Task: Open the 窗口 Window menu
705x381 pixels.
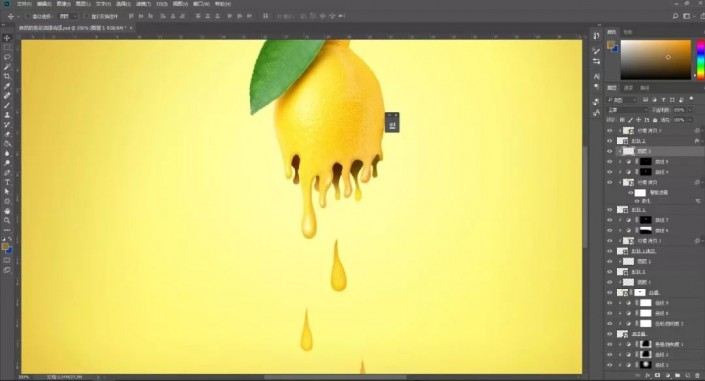Action: 201,4
